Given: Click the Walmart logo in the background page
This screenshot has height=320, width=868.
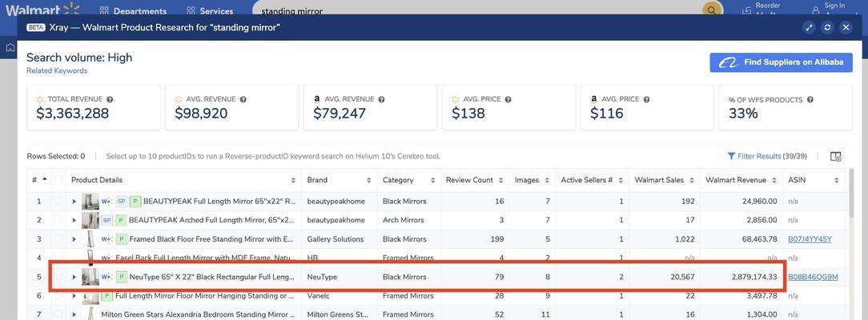Looking at the screenshot, I should (42, 10).
